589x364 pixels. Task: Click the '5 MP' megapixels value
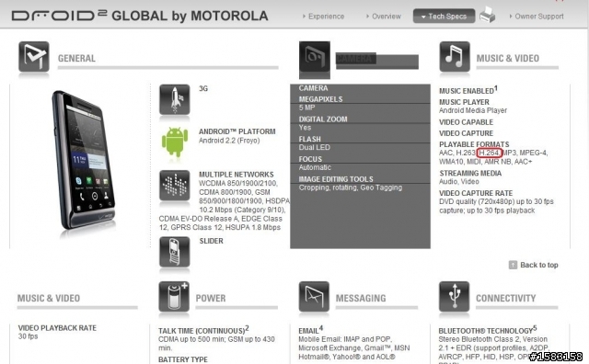click(x=306, y=108)
